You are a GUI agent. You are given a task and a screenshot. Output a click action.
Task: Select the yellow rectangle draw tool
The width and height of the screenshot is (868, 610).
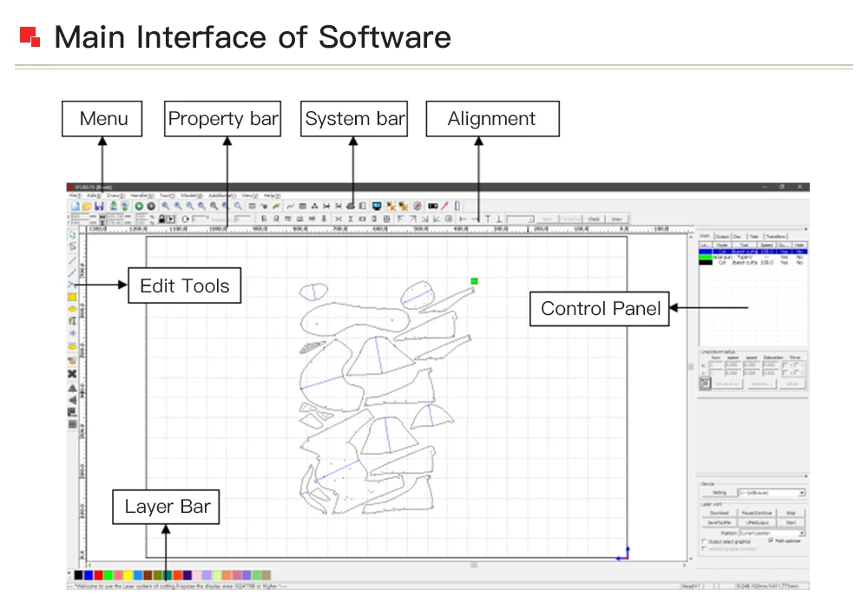tap(72, 298)
